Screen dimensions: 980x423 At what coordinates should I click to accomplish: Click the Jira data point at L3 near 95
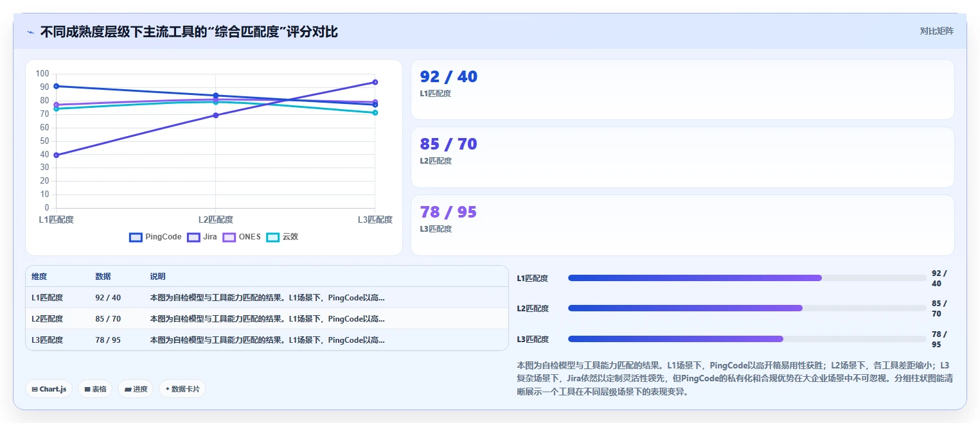[x=375, y=82]
